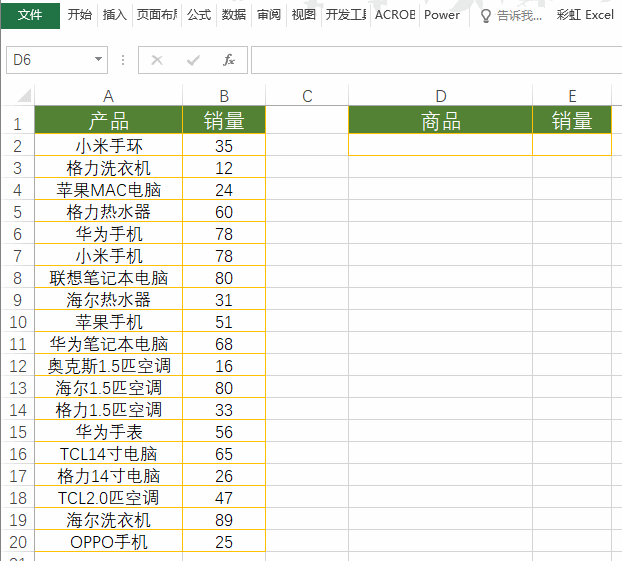The image size is (622, 561).
Task: Click the 告诉我 search box
Action: point(519,15)
